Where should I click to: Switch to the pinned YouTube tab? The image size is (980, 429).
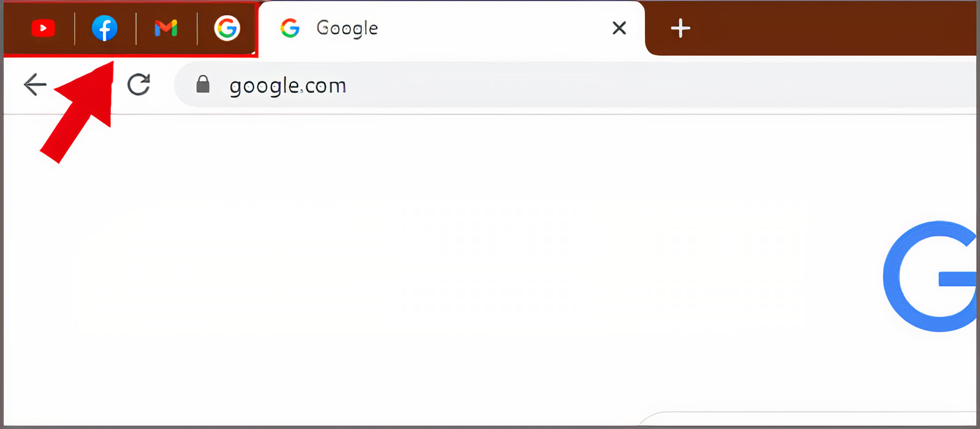(43, 28)
